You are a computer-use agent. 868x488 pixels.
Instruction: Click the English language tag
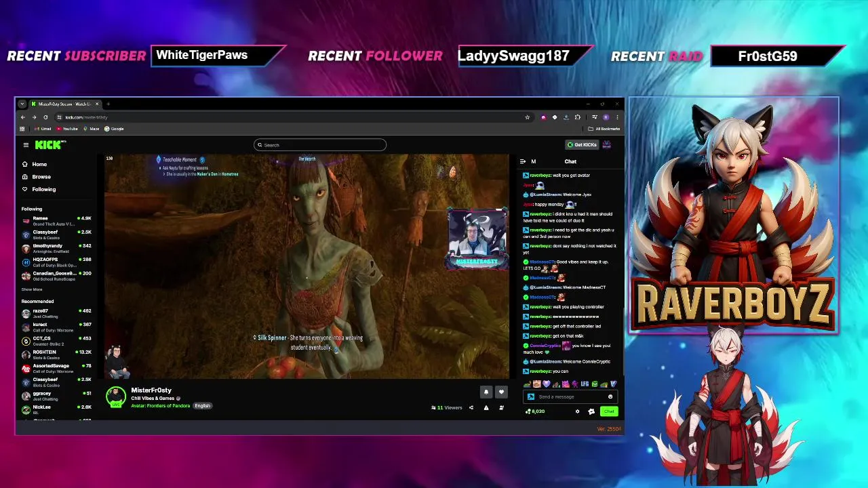point(202,406)
